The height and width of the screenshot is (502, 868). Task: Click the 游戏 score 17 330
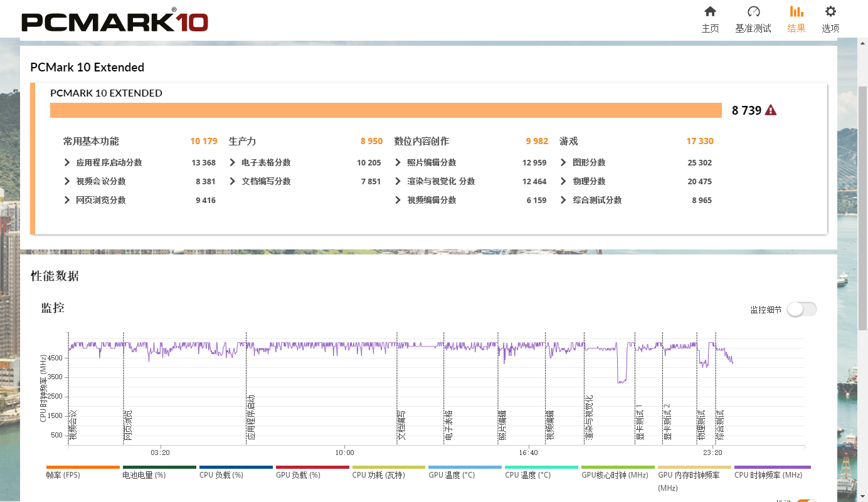pyautogui.click(x=700, y=141)
